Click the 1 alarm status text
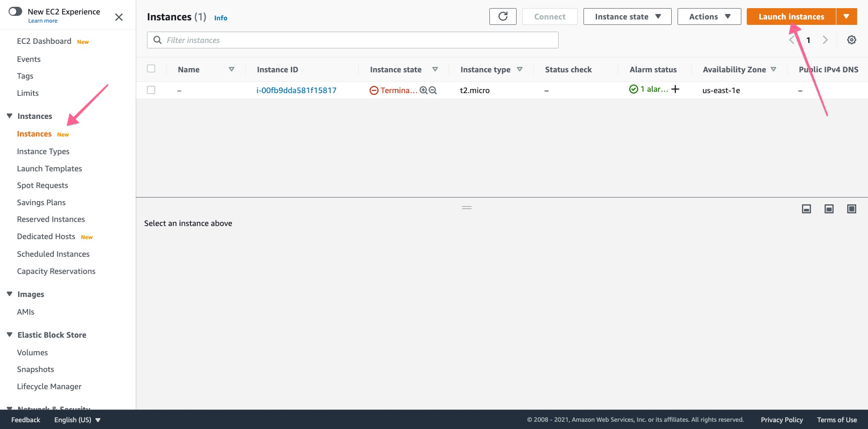Image resolution: width=868 pixels, height=429 pixels. [654, 89]
